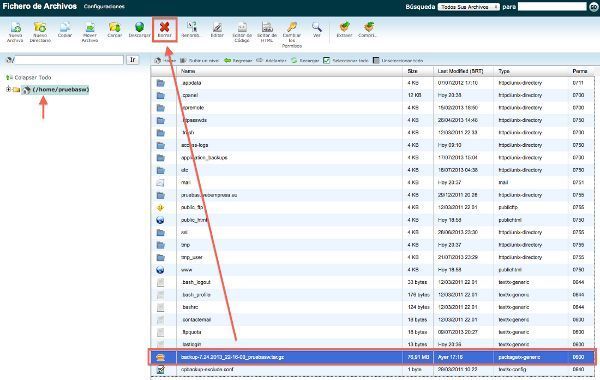
Task: Open the Todos Sus Archivos search dropdown
Action: pos(469,7)
